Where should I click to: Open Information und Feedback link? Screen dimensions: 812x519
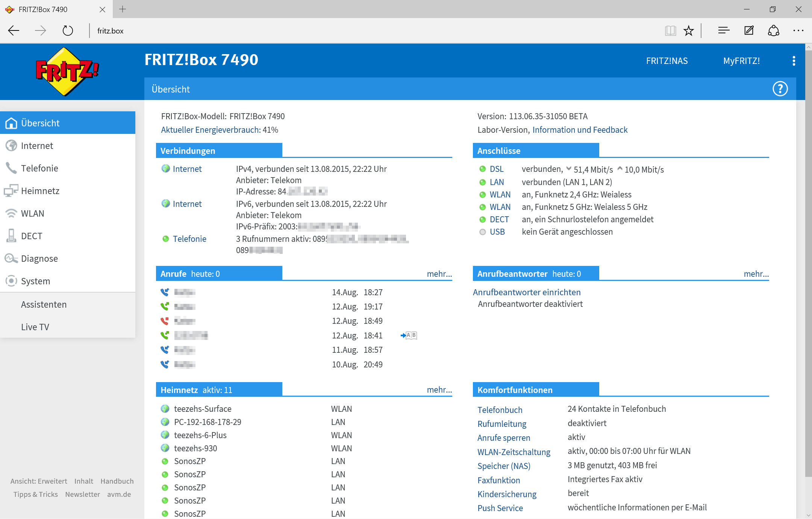pyautogui.click(x=580, y=130)
